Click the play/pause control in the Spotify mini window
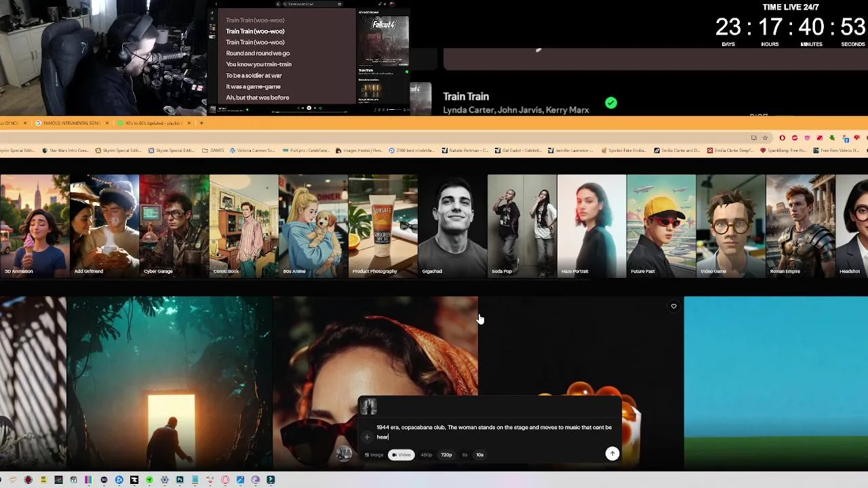 309,108
